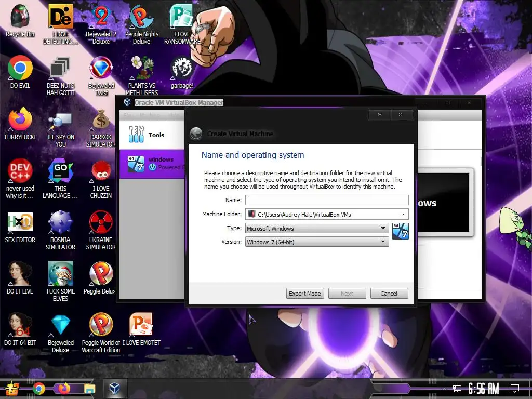Launch the GoLand 'THIS LANGUAGE' shortcut

tap(60, 179)
